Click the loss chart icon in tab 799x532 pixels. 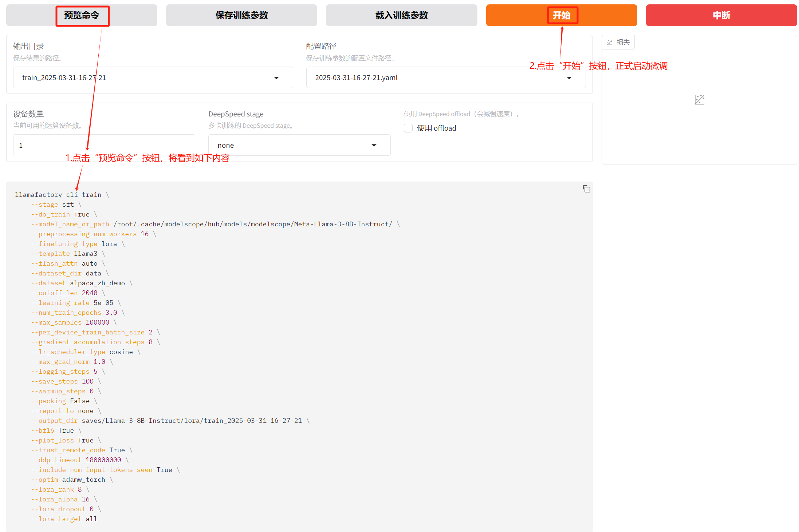(609, 43)
